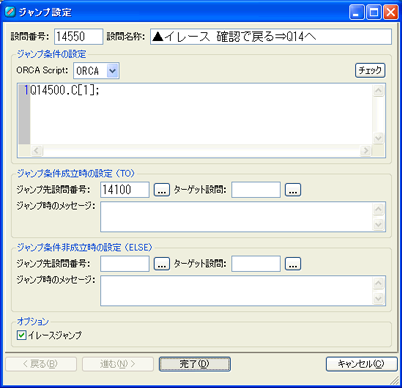Click the TO ジャンプ先設問番号 field 14100
402x388 pixels.
coord(125,190)
